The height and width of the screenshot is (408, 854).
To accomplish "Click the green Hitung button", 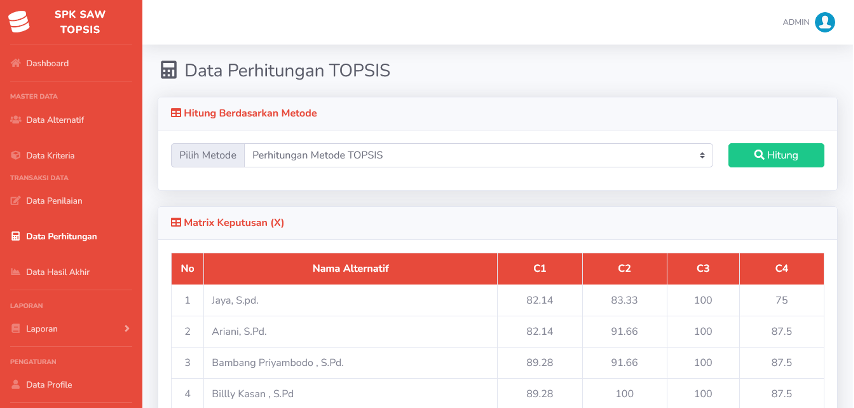I will 776,155.
